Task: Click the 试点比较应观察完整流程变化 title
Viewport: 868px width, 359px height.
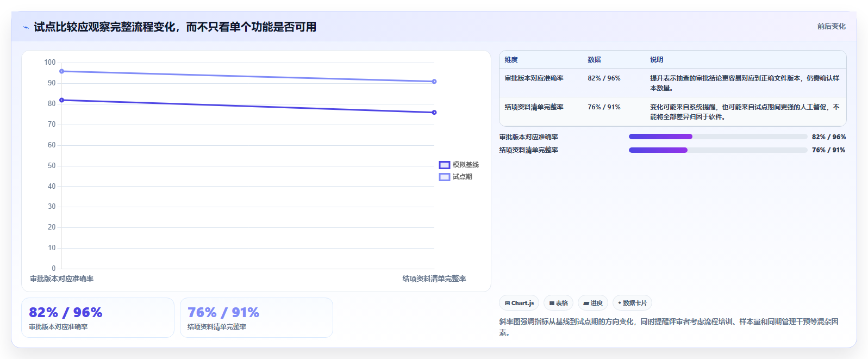Action: click(x=175, y=27)
